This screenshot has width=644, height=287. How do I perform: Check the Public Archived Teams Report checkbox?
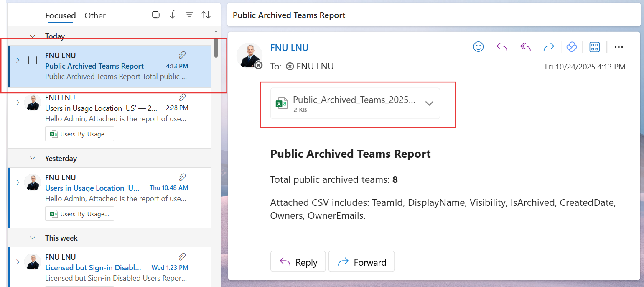[x=33, y=60]
